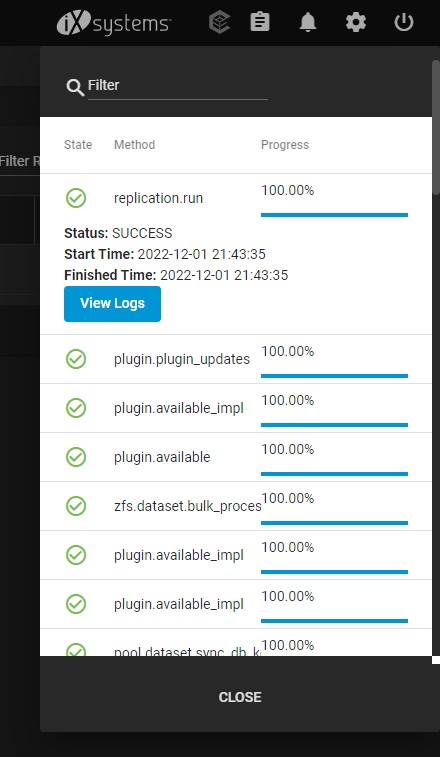Click View Logs button
The height and width of the screenshot is (757, 440).
[x=113, y=304]
